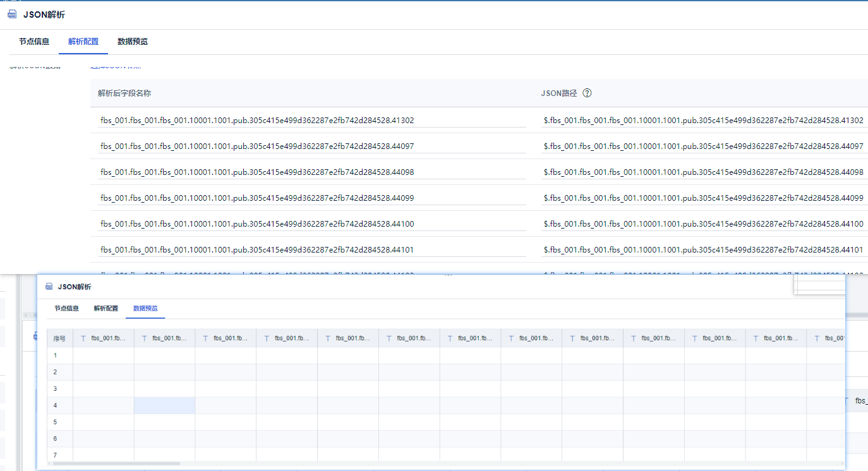
Task: Click JSON path field starting with $ ending 44098
Action: tap(704, 172)
